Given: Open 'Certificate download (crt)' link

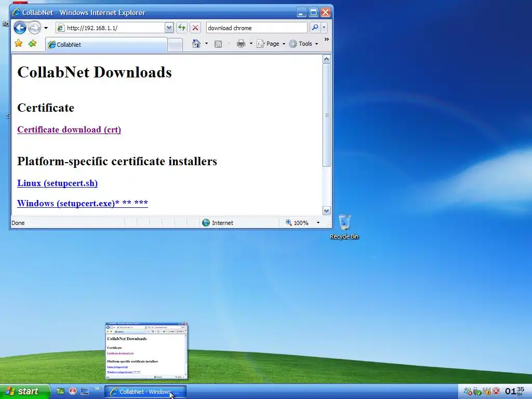Looking at the screenshot, I should click(x=69, y=129).
